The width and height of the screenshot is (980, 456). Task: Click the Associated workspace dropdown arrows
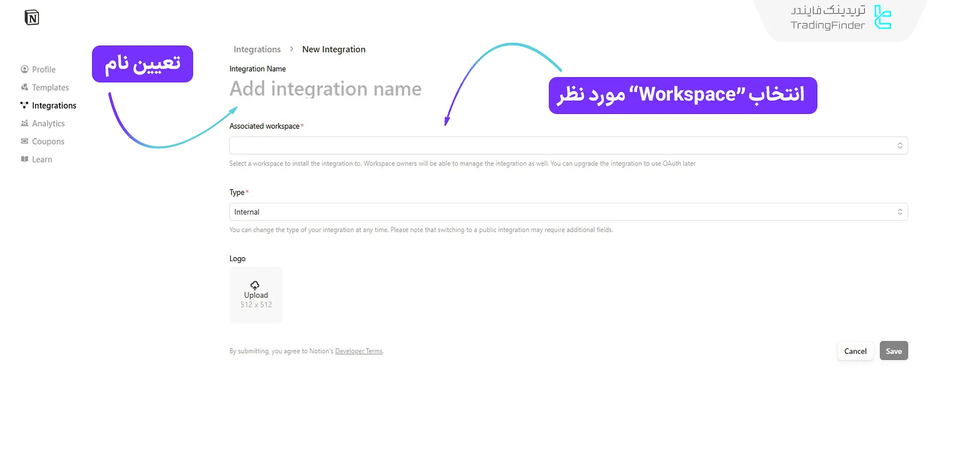coord(900,146)
